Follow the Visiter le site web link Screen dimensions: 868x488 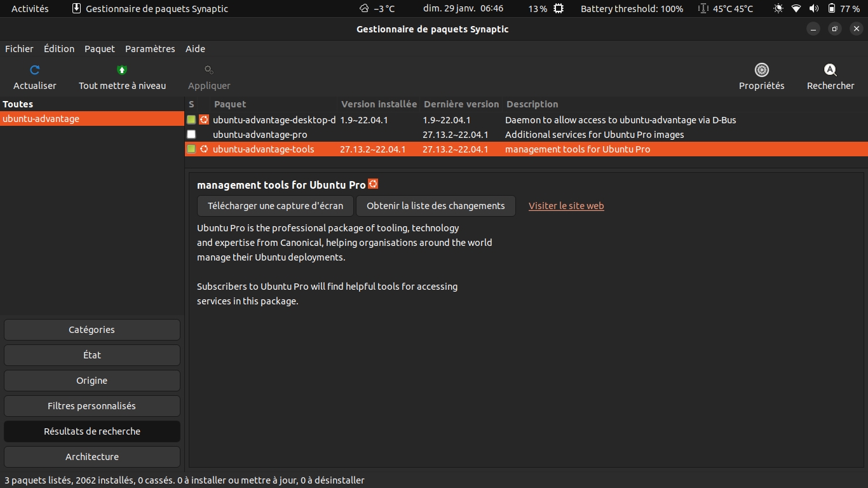(566, 206)
